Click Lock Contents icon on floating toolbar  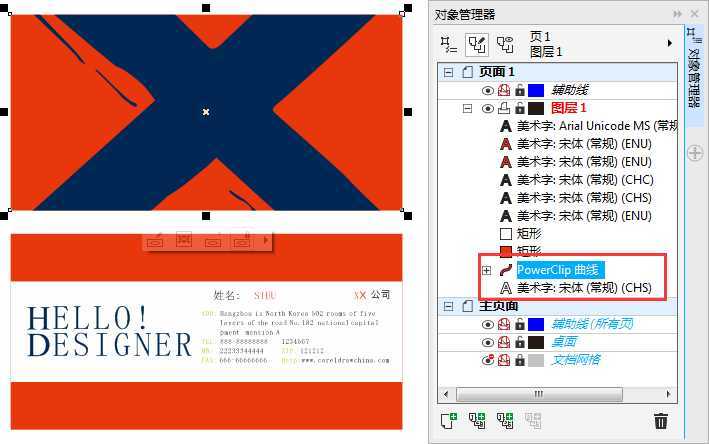click(242, 241)
